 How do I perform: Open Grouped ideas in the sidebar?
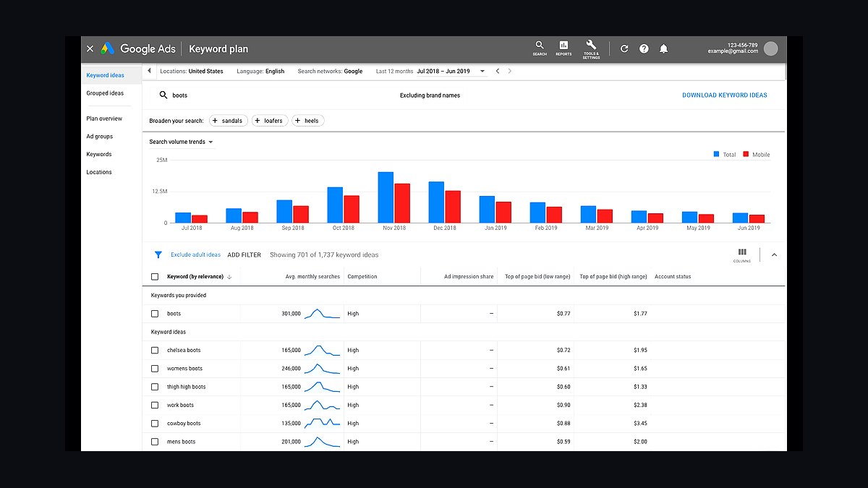tap(106, 93)
